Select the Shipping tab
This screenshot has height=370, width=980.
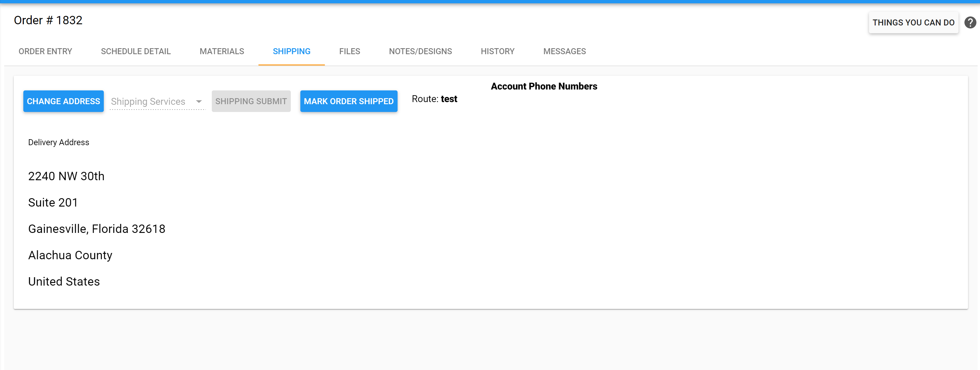pyautogui.click(x=291, y=51)
